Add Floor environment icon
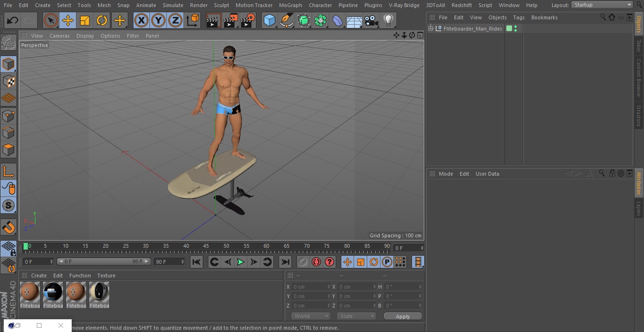 355,20
